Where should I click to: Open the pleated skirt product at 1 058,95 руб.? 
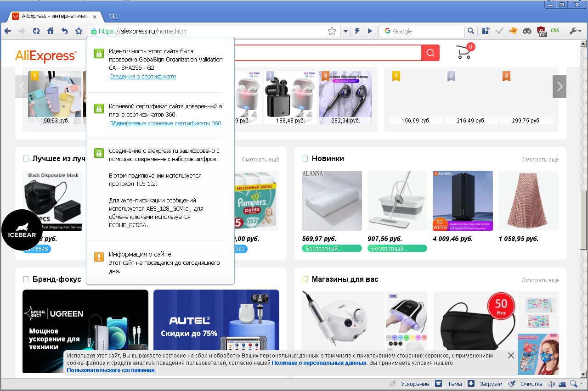tap(528, 201)
